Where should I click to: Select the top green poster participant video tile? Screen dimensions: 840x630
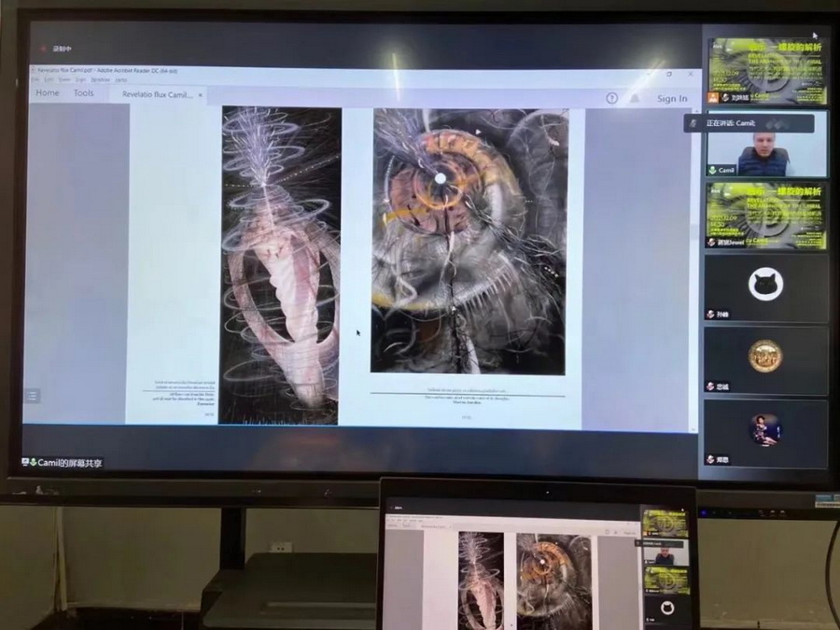[766, 70]
